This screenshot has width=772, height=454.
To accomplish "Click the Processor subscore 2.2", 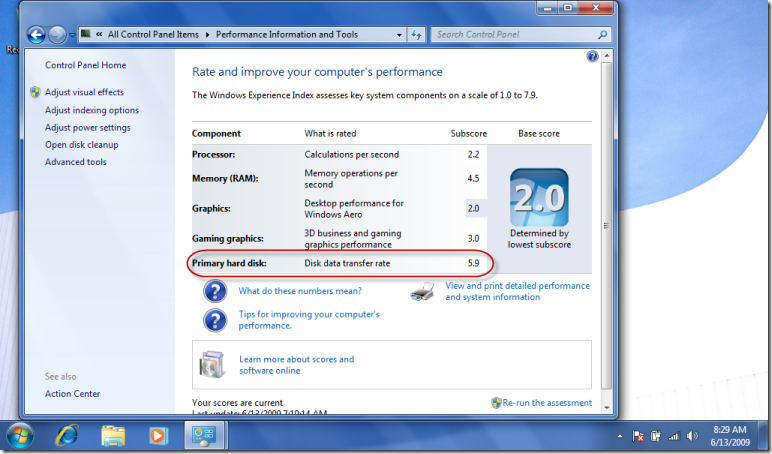I will coord(473,154).
